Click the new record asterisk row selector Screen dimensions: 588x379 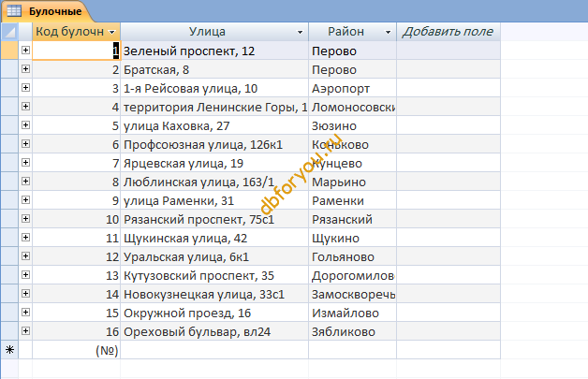(x=9, y=350)
